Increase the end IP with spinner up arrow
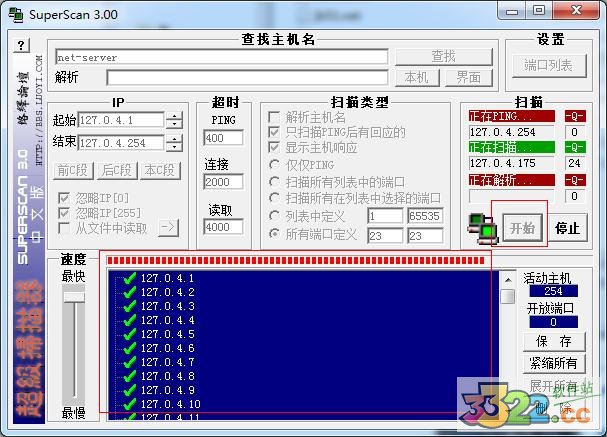 175,139
